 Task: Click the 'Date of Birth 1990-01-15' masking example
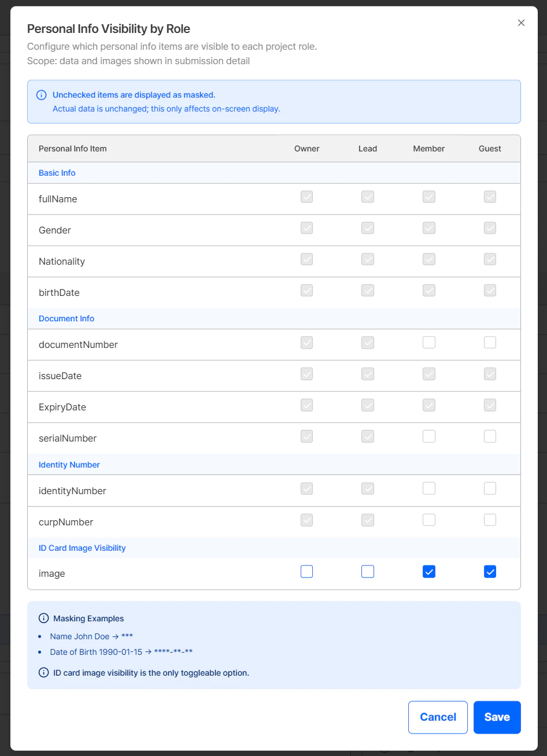(121, 652)
